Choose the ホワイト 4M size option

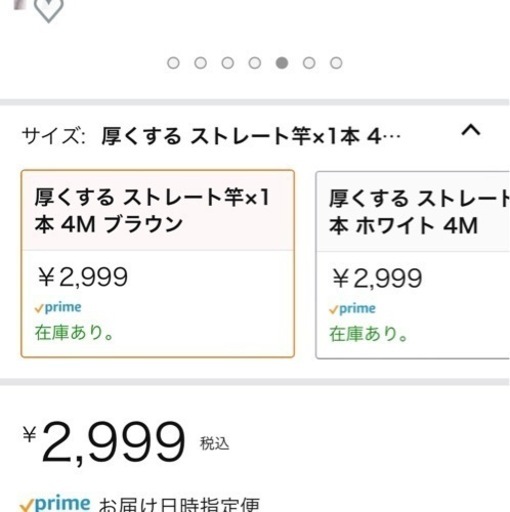coord(413,265)
